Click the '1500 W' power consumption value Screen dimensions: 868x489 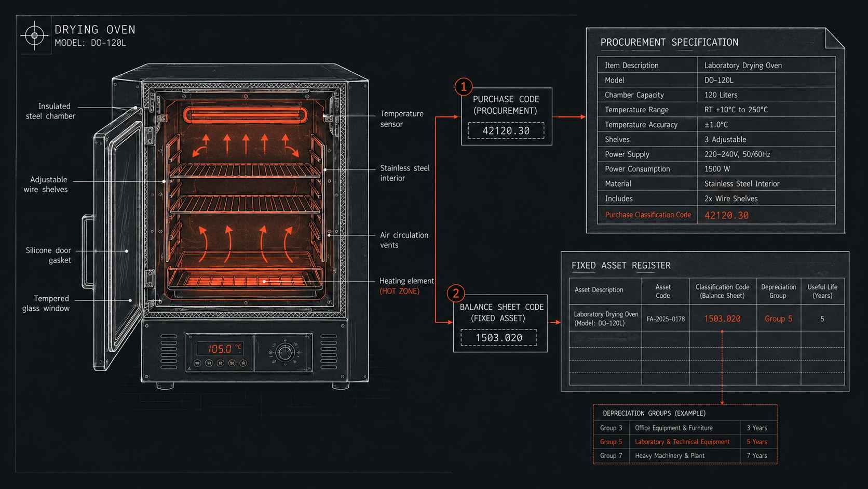pos(717,169)
